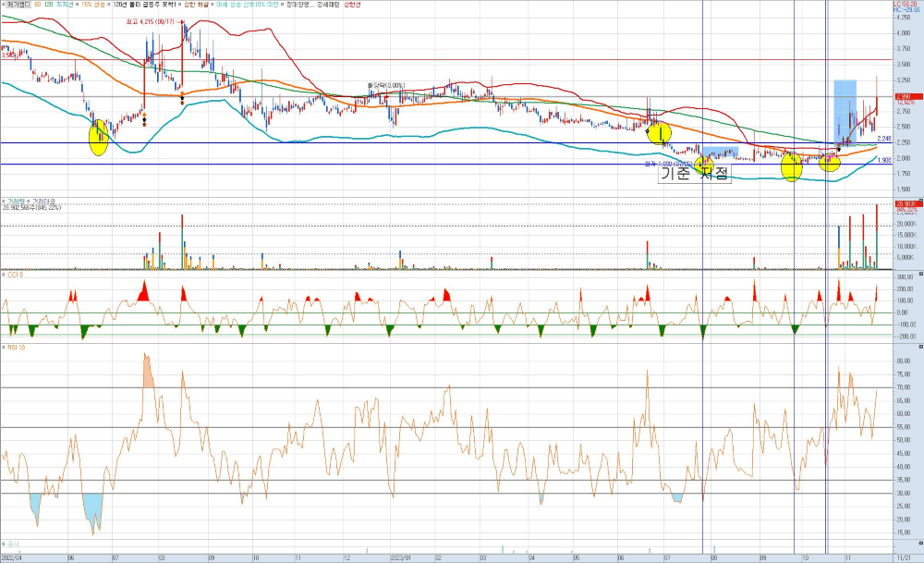Click the 11/21 date on time axis

pos(904,557)
